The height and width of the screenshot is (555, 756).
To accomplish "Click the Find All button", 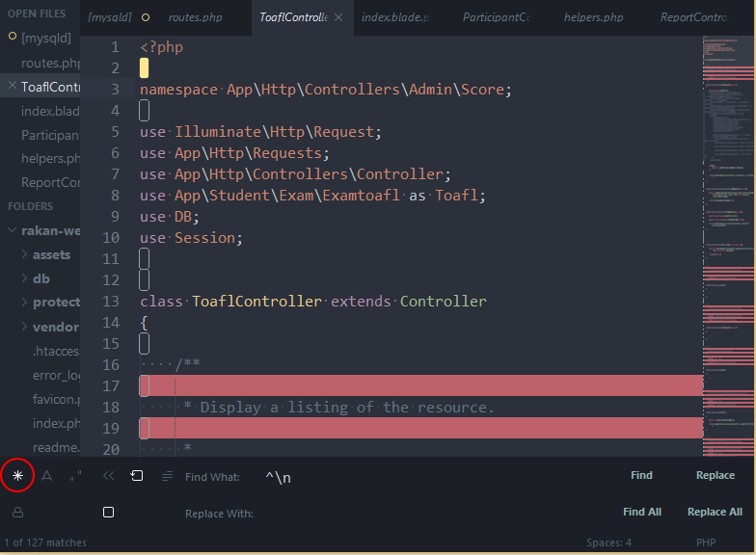I will [x=642, y=513].
